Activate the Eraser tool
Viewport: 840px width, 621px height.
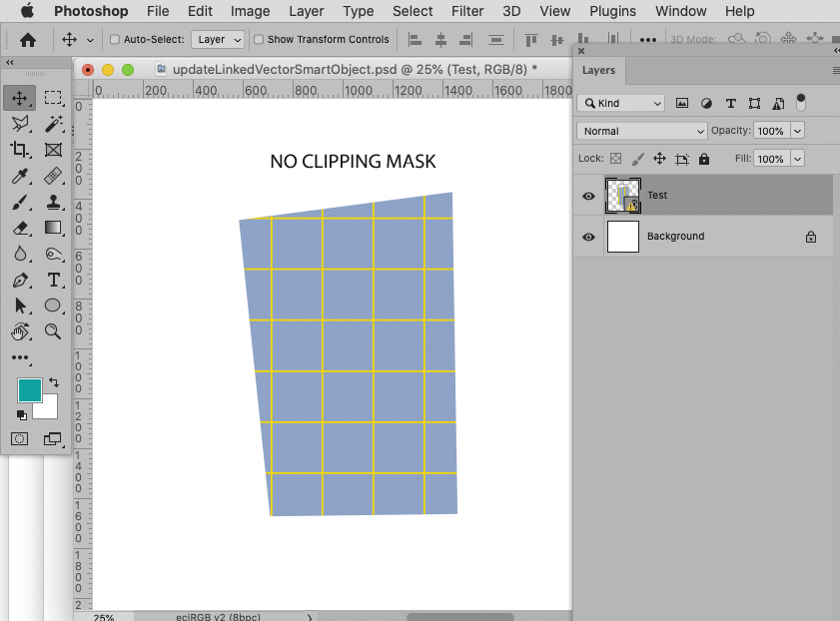tap(20, 228)
